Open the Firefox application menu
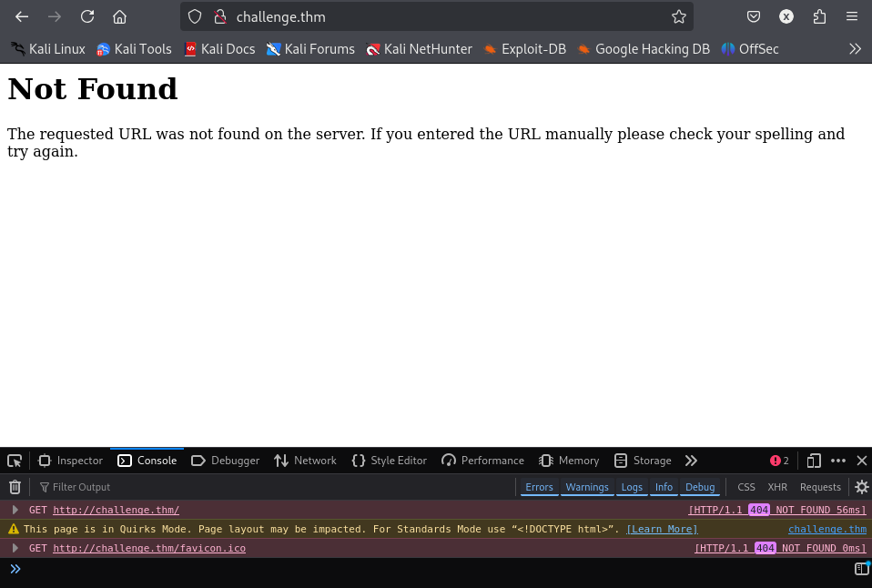This screenshot has height=588, width=872. 851,16
